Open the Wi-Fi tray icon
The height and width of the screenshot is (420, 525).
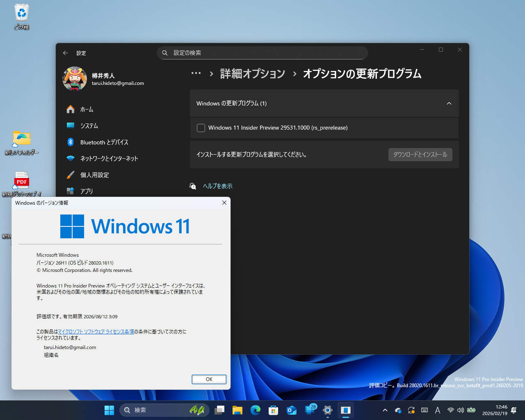pyautogui.click(x=450, y=410)
